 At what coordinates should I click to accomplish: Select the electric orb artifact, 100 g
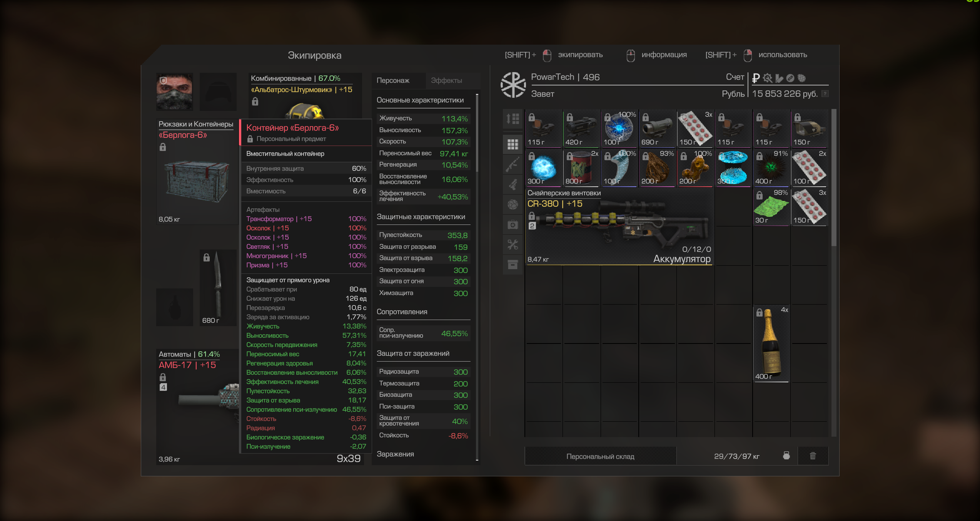click(619, 128)
